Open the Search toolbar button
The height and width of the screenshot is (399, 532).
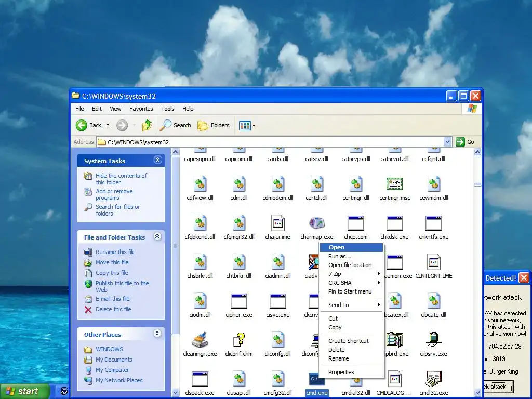click(176, 125)
